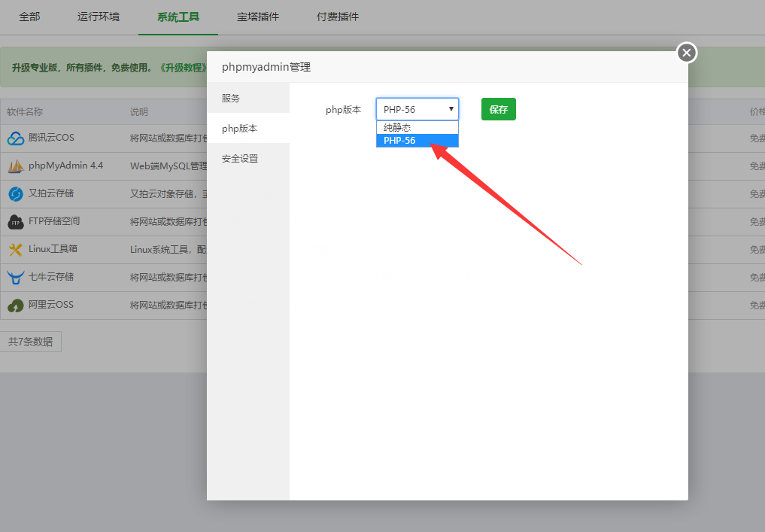
Task: Click the FTP storage cloud icon
Action: 16,222
